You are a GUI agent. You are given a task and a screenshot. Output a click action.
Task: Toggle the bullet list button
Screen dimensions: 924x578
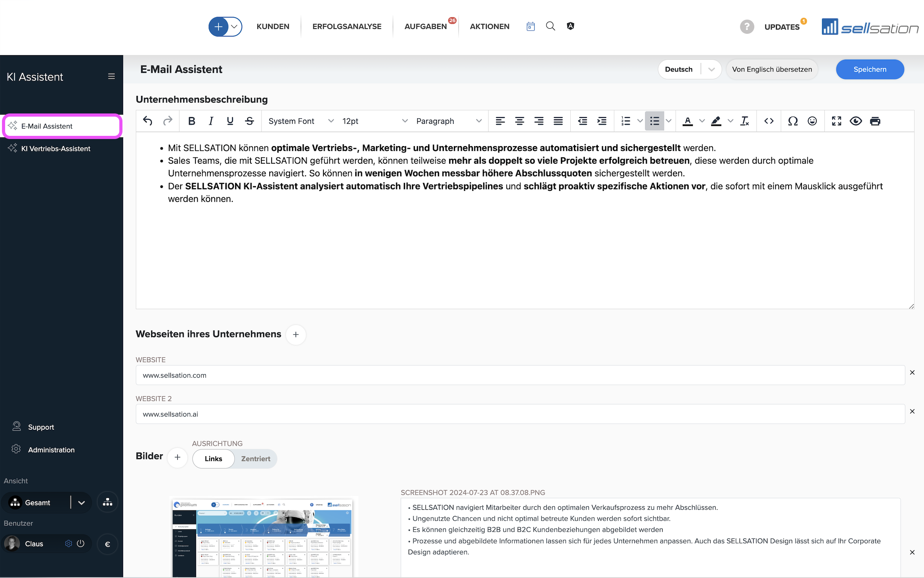pos(654,121)
